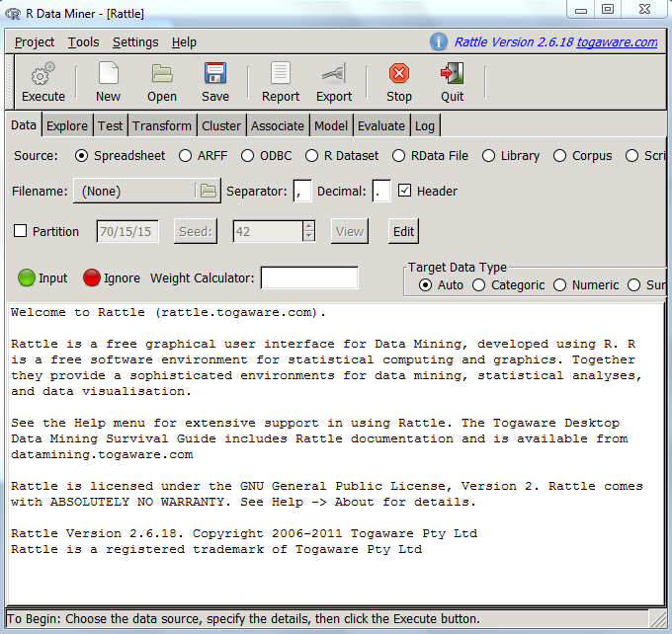Screen dimensions: 672x634
Task: Minimize the R Data Miner window
Action: 581,10
